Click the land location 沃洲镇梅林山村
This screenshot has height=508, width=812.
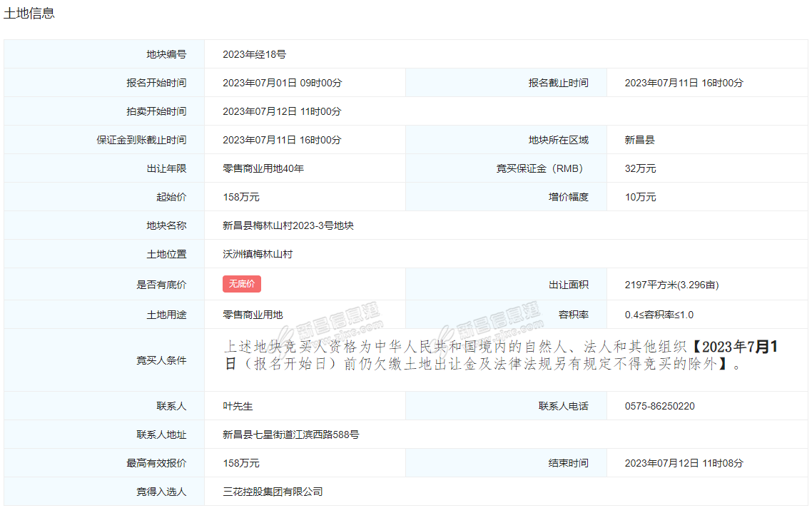258,254
